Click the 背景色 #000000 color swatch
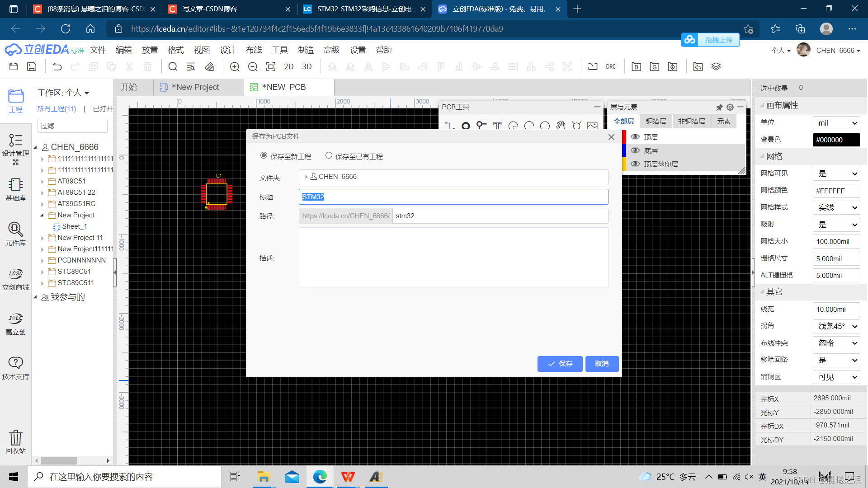Viewport: 868px width, 488px height. pyautogui.click(x=836, y=140)
